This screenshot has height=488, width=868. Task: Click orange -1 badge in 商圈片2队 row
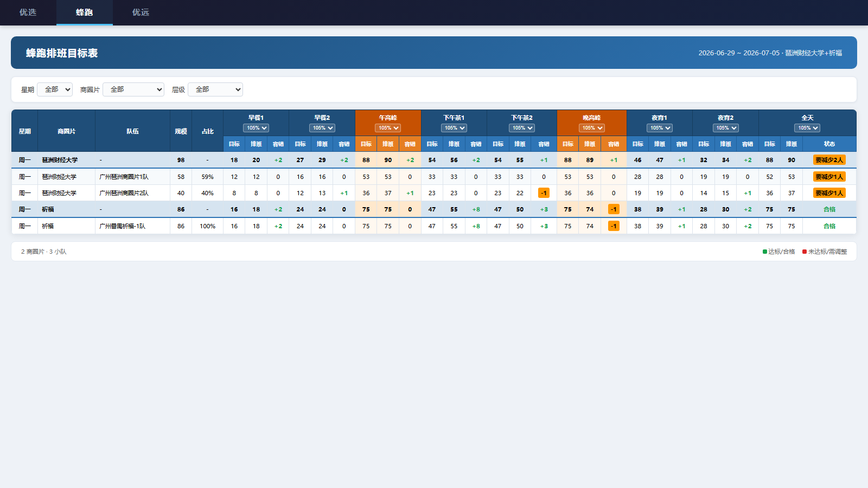coord(544,193)
